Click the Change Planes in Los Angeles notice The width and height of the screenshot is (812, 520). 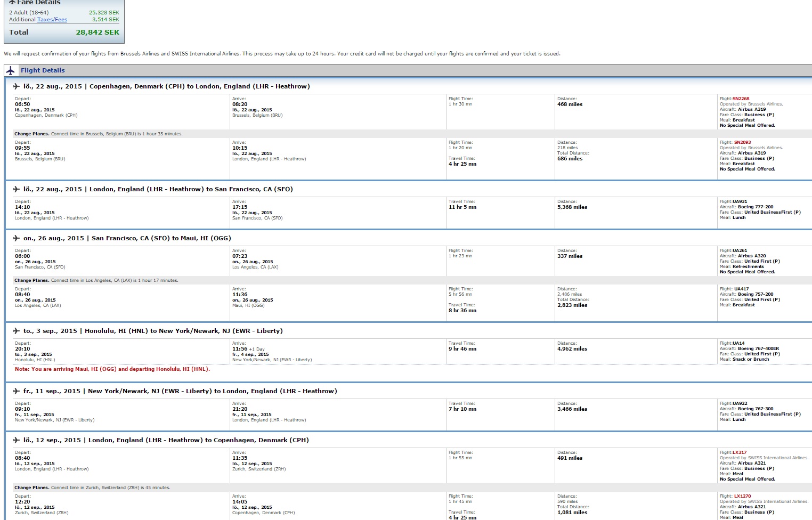[96, 280]
